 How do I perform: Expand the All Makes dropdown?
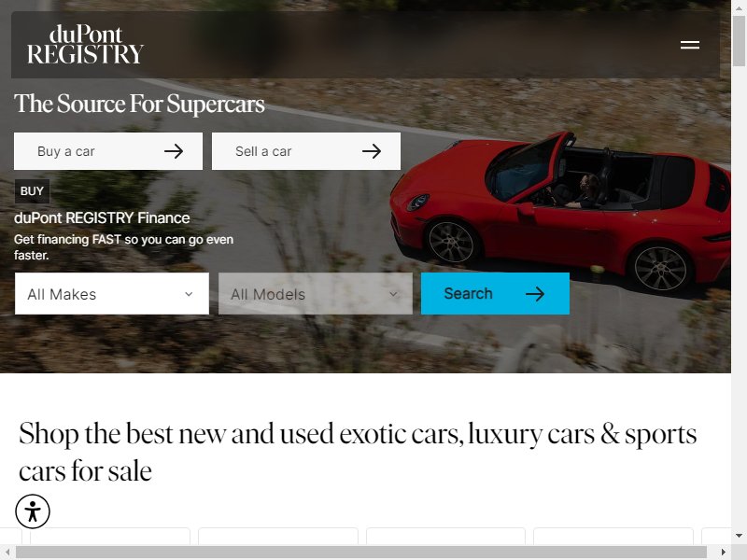[x=112, y=294]
